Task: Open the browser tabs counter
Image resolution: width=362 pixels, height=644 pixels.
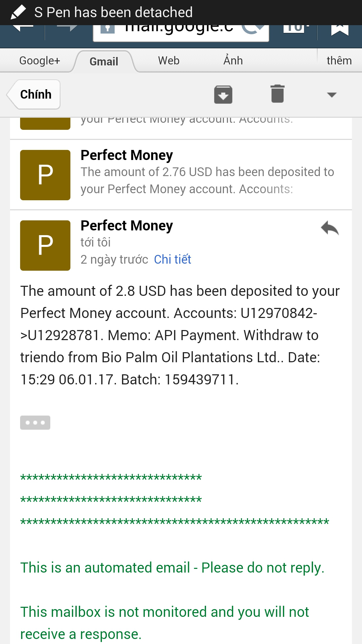Action: point(295,29)
